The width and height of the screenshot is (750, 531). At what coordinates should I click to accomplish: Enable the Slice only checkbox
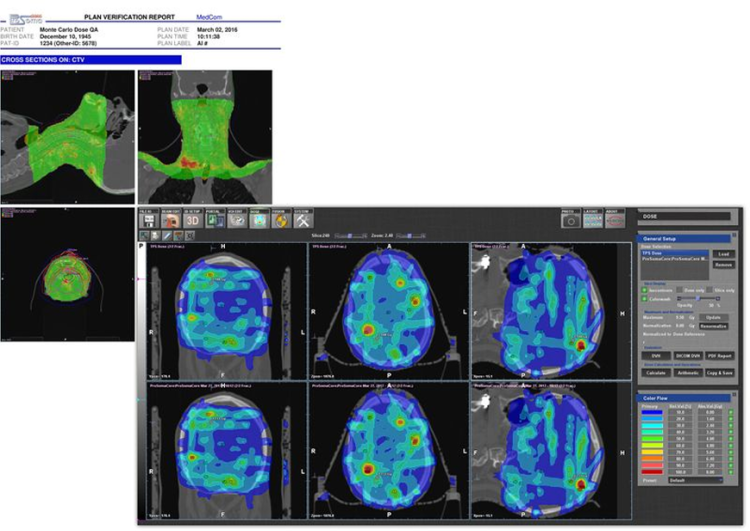[709, 290]
